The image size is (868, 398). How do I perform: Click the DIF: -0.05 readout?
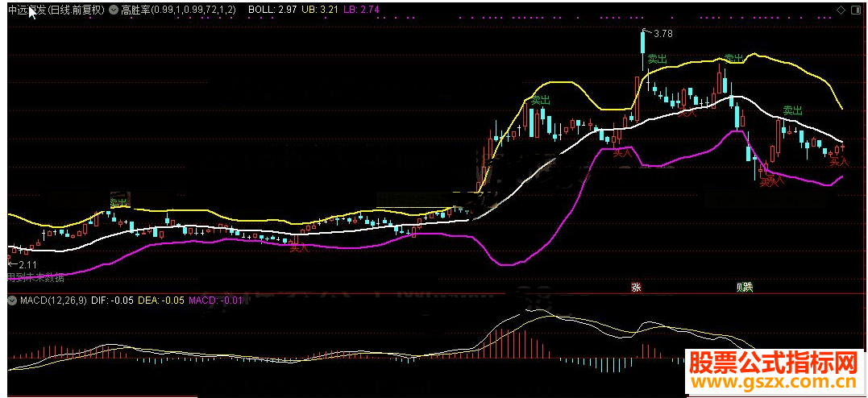112,301
